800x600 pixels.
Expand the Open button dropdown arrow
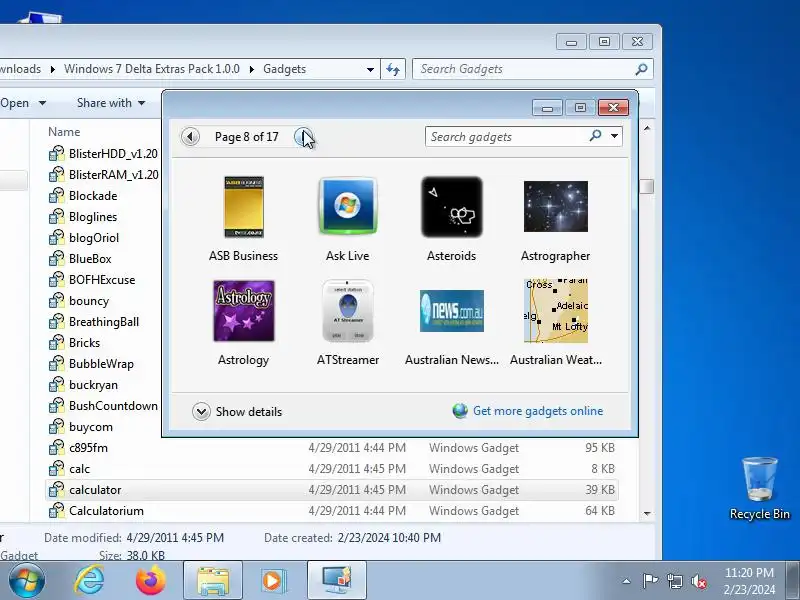[x=42, y=103]
